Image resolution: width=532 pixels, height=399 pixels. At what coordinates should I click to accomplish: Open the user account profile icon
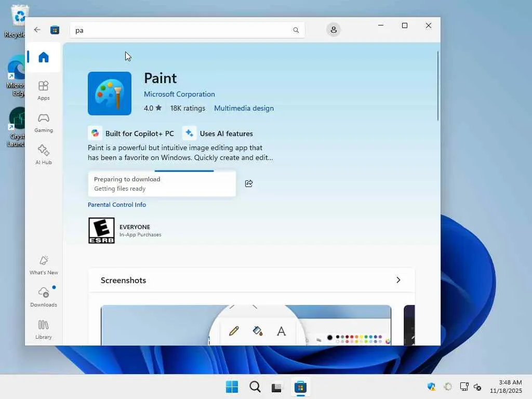334,30
